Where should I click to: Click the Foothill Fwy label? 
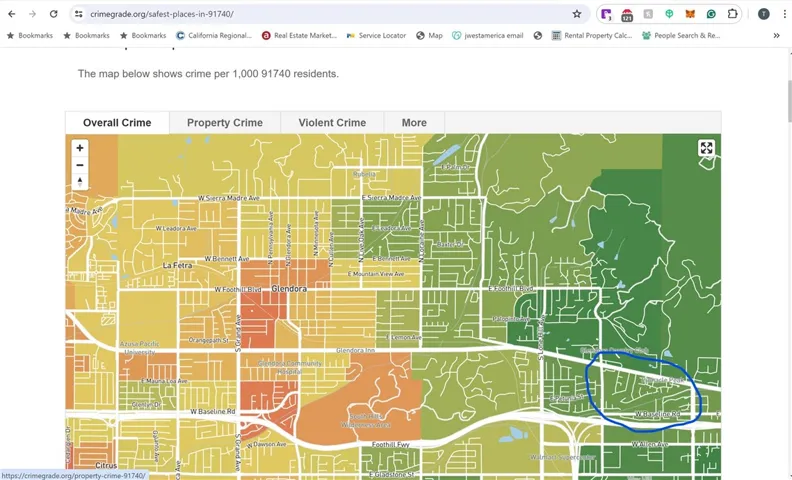[390, 445]
